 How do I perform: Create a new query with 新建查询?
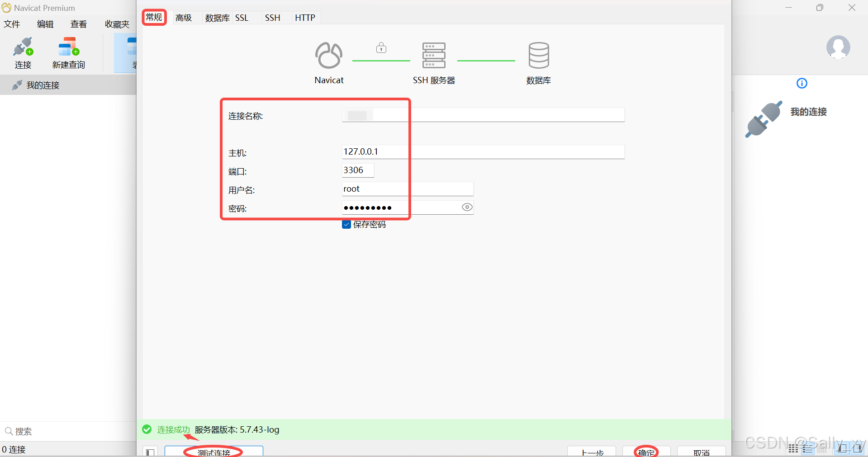click(x=68, y=53)
